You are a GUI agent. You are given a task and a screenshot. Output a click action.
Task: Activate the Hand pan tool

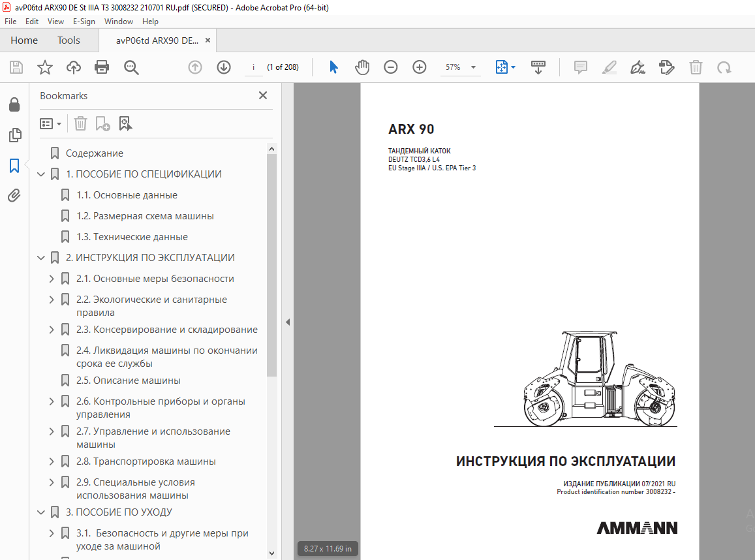point(362,67)
